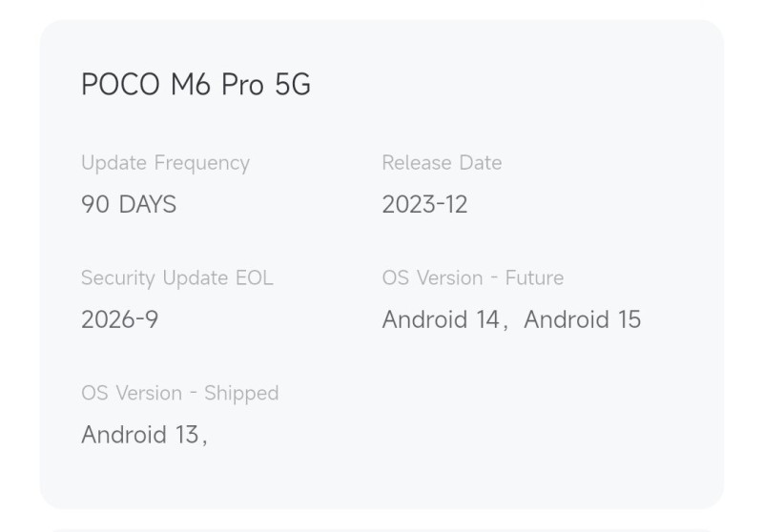The width and height of the screenshot is (763, 532).
Task: Click the word POCO in the title
Action: (120, 84)
